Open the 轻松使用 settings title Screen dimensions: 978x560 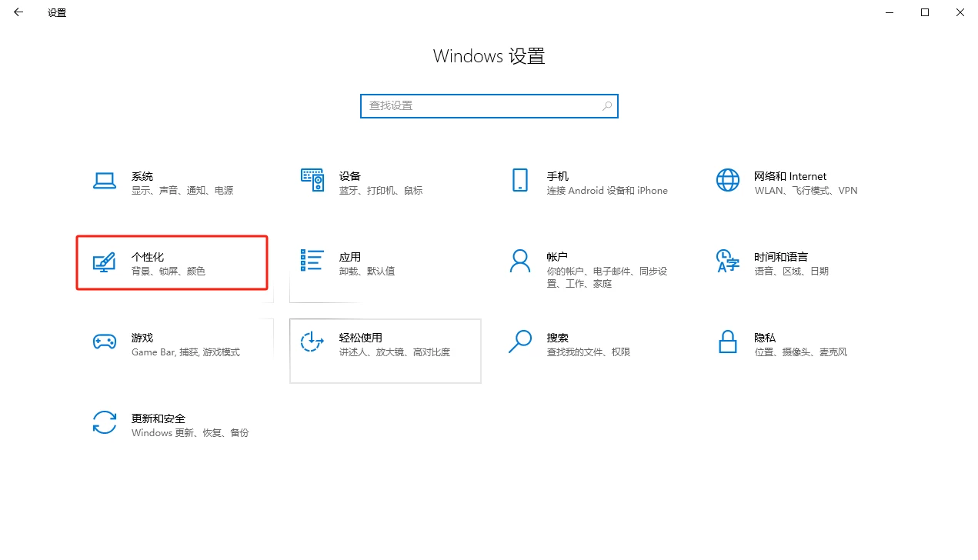(x=361, y=338)
